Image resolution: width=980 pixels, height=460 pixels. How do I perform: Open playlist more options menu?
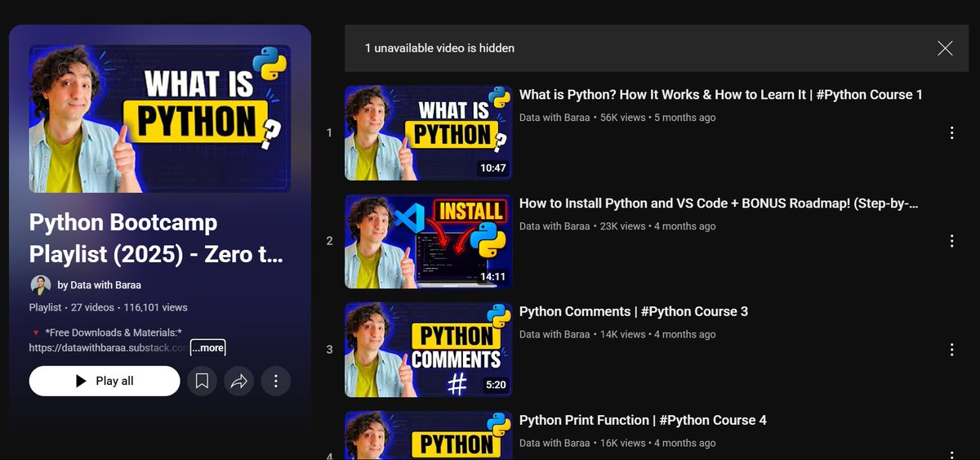pos(276,381)
